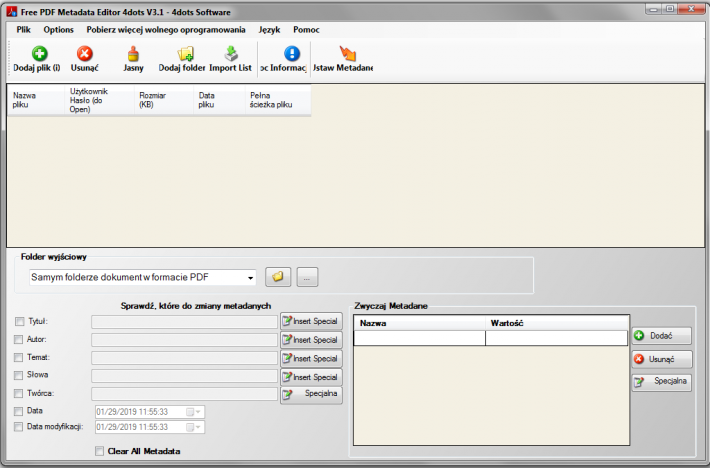Click the Import List toolbar icon

[231, 53]
